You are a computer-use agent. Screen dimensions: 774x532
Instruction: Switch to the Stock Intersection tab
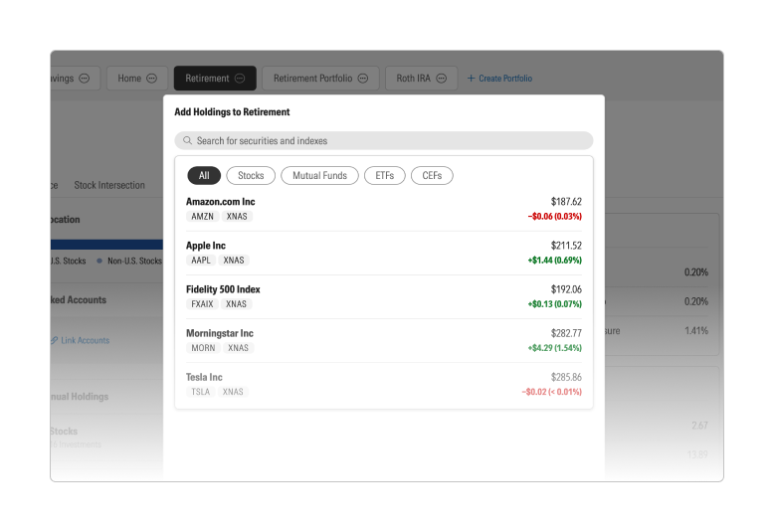109,185
